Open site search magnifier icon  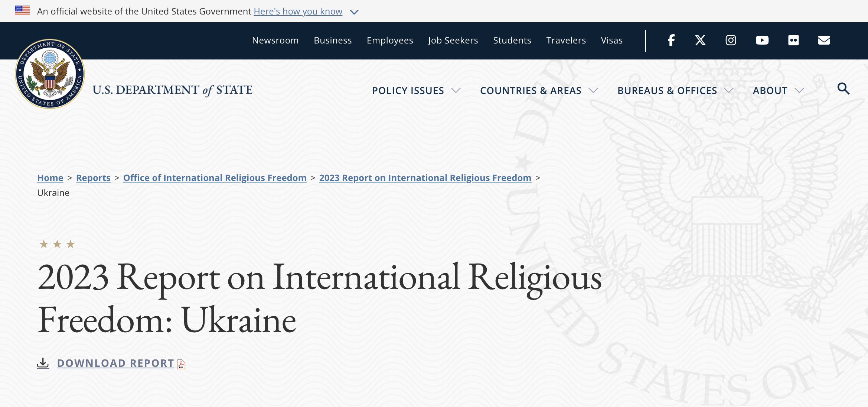(843, 89)
